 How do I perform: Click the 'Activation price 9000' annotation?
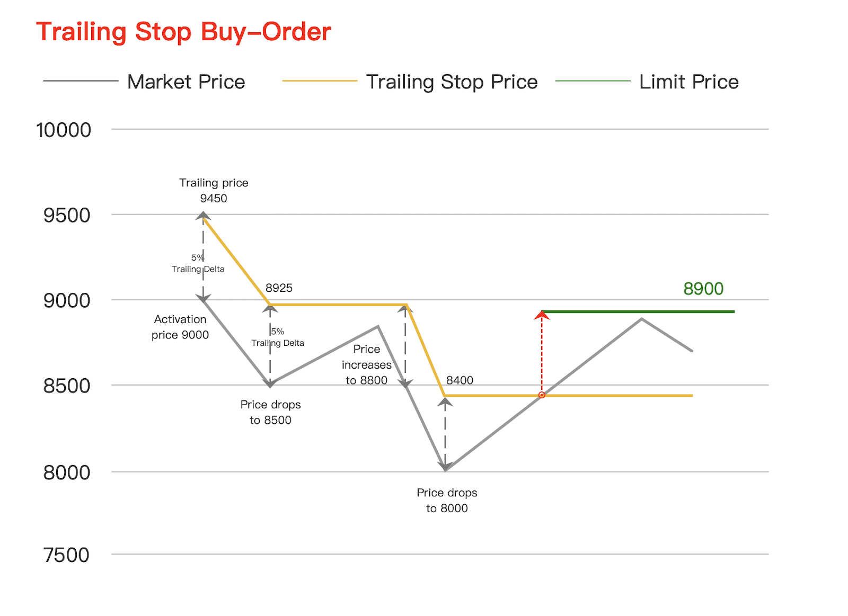(x=180, y=327)
